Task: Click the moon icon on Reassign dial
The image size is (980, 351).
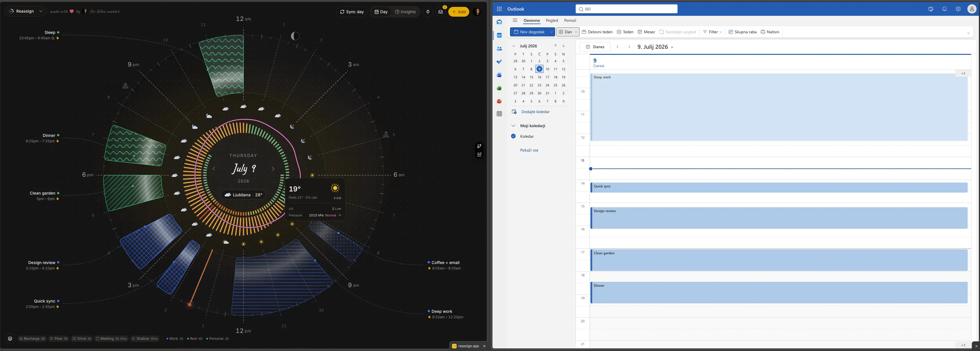Action: click(295, 36)
